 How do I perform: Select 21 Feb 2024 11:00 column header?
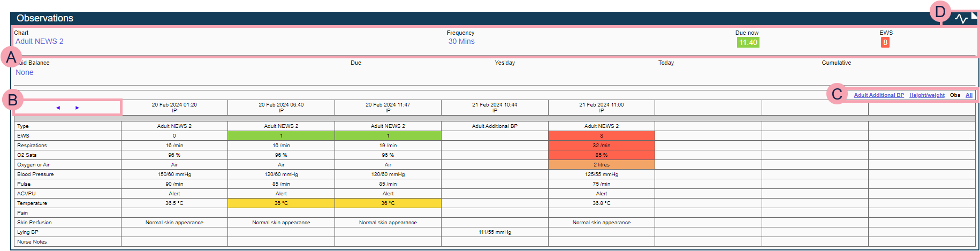[x=601, y=107]
